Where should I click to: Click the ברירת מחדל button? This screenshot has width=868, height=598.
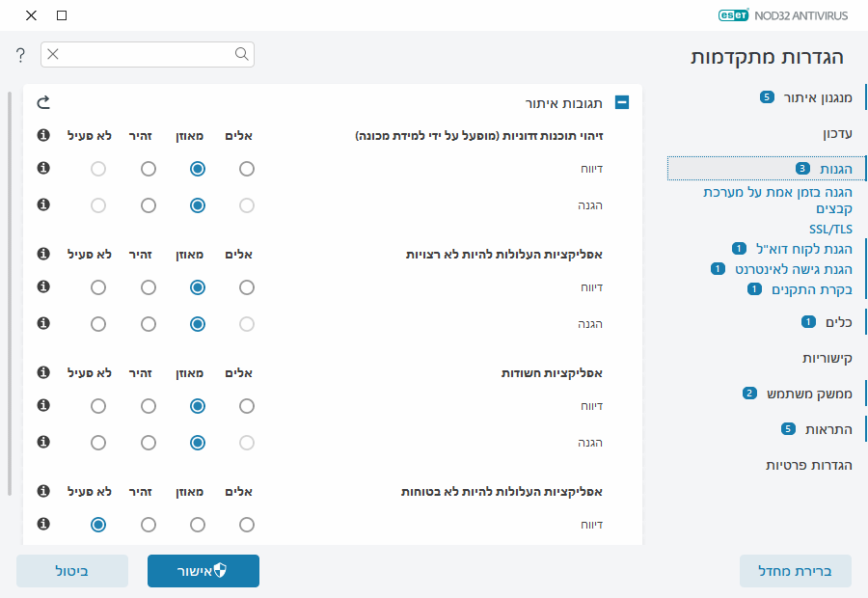795,571
